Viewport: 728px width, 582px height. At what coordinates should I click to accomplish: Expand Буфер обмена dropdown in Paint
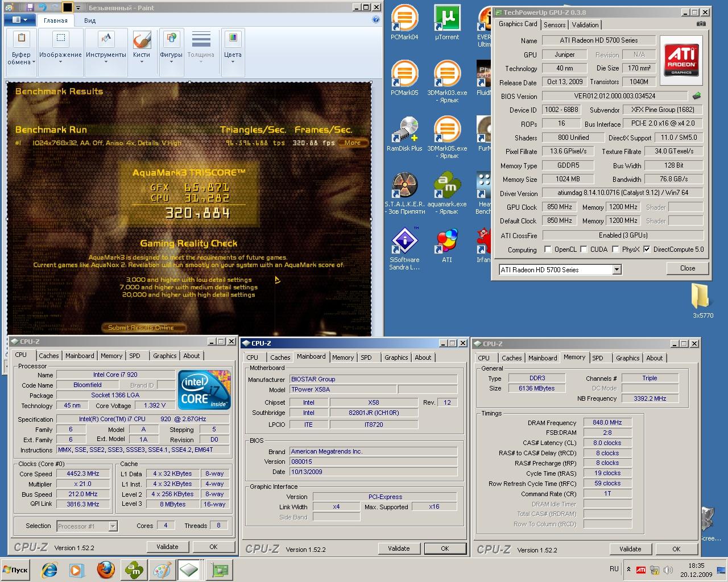pyautogui.click(x=22, y=59)
